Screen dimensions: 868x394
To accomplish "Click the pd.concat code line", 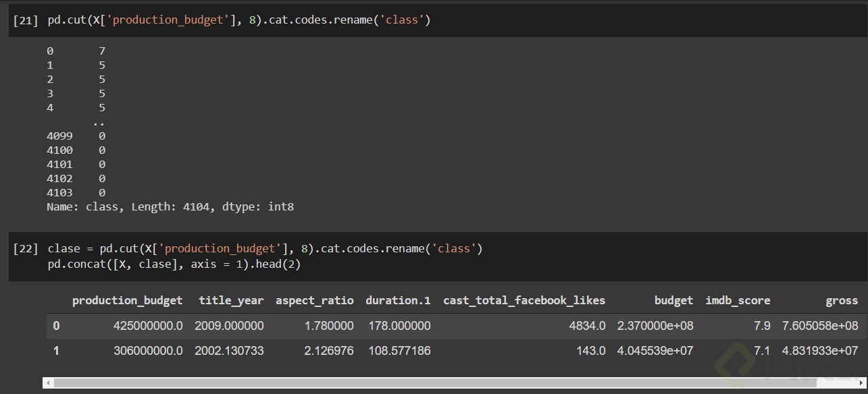I will coord(174,264).
